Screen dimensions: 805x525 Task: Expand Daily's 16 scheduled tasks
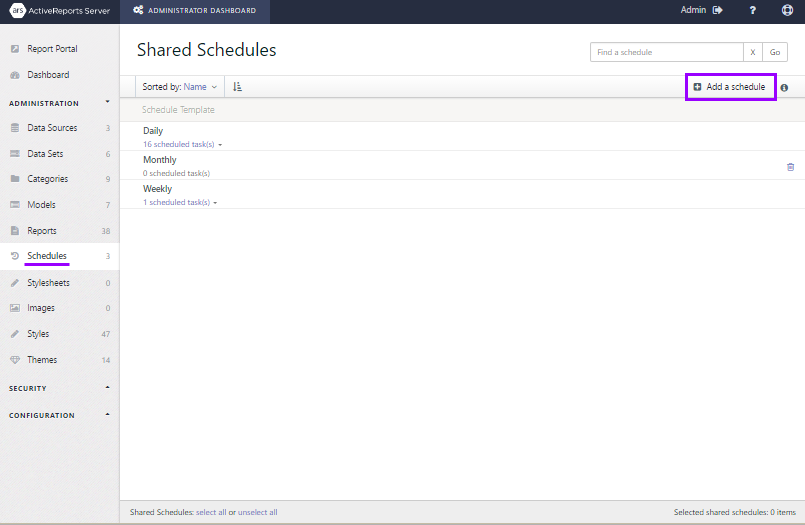tap(182, 144)
